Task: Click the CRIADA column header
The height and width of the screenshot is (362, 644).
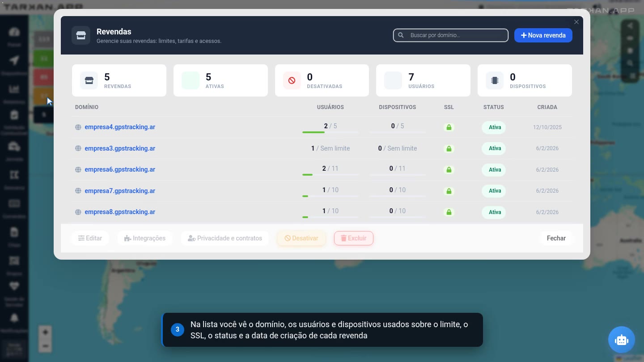Action: tap(547, 107)
